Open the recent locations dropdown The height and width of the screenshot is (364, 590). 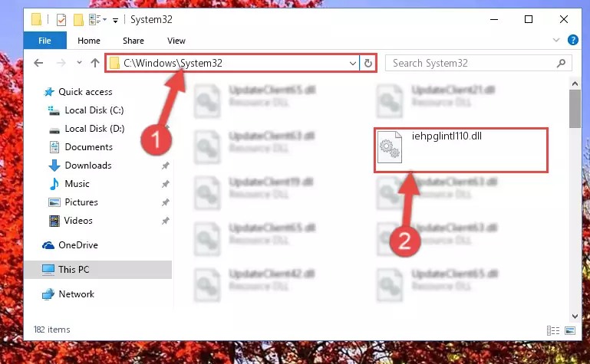79,63
